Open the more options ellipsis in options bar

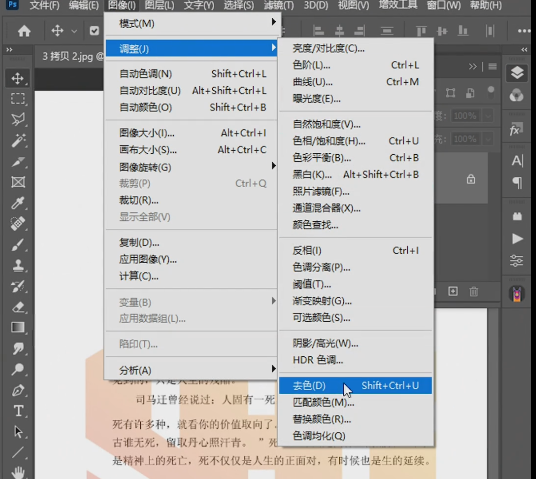coord(524,31)
